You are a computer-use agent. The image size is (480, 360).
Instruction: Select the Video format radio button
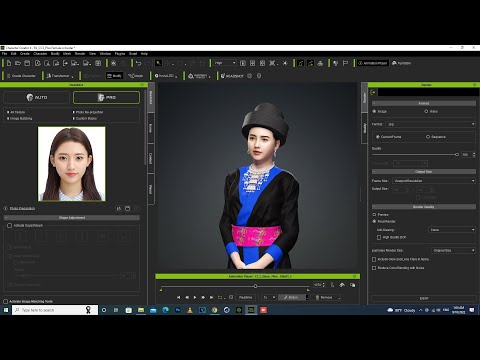pyautogui.click(x=426, y=111)
